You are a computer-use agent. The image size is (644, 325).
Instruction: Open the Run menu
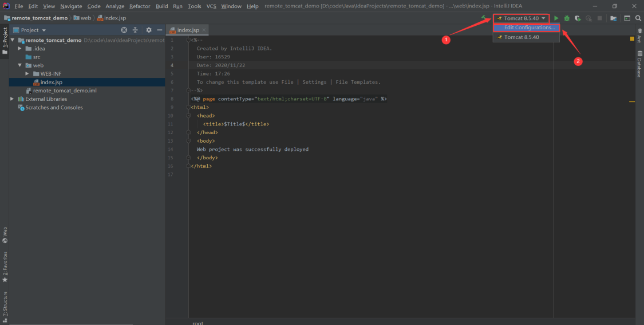178,6
